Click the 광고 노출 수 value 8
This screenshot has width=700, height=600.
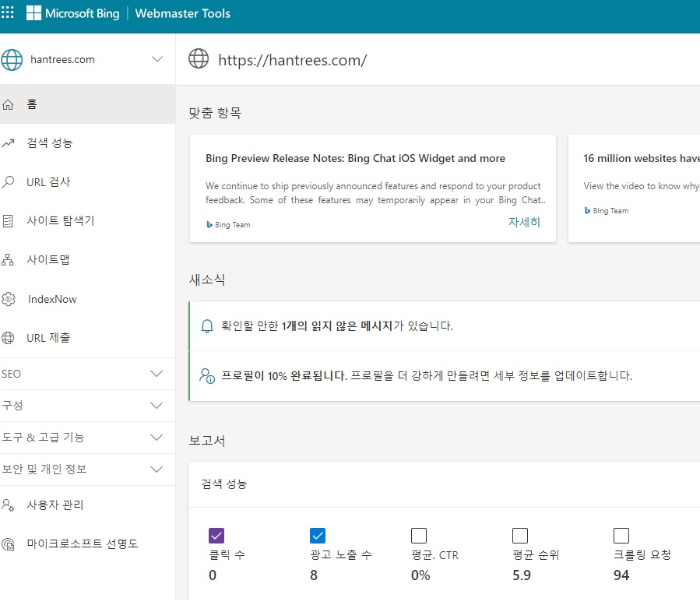(314, 575)
